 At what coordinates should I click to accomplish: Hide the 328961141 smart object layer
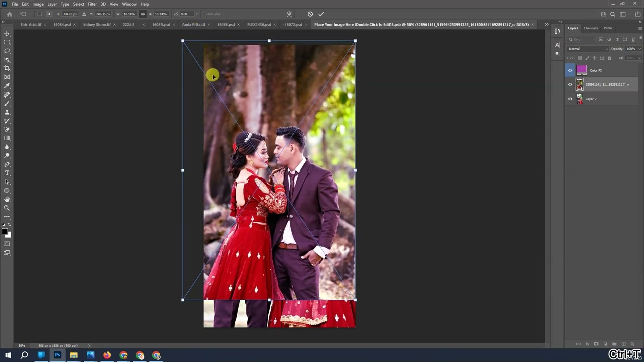click(570, 84)
